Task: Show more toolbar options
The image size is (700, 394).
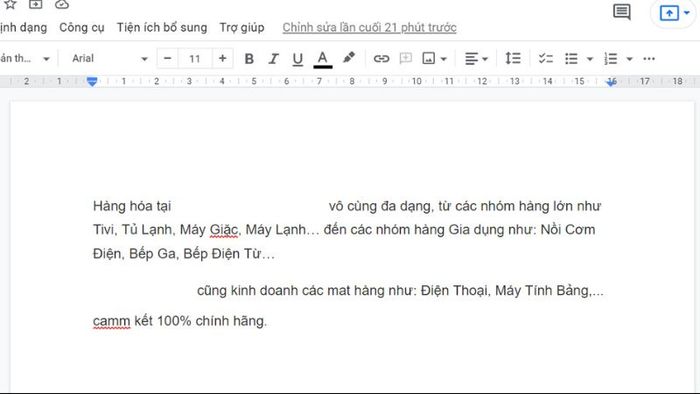Action: 649,58
